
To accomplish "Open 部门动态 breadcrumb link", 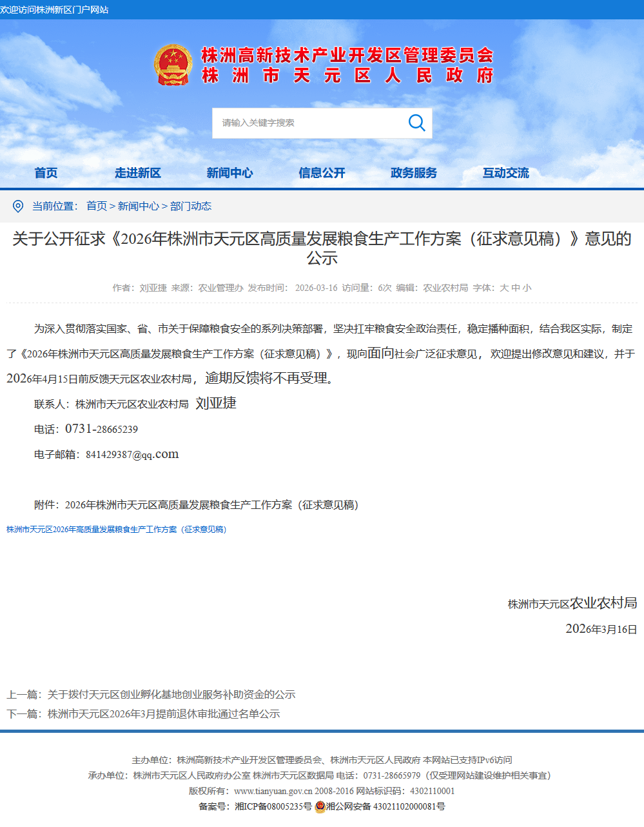I will click(x=191, y=206).
